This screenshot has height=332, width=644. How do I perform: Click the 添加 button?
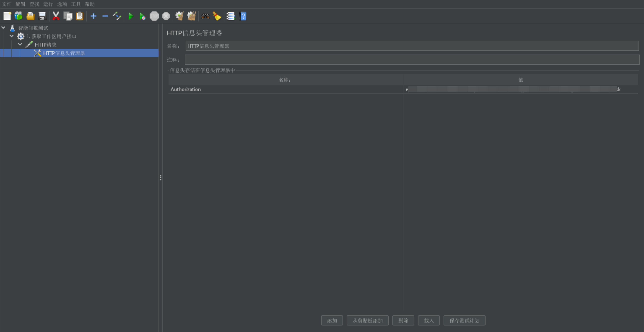pyautogui.click(x=332, y=320)
